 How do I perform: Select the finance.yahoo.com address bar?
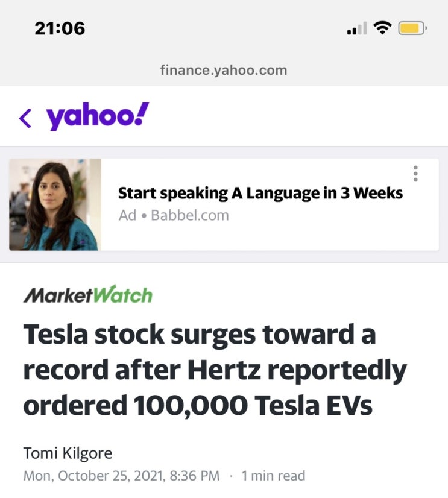(x=224, y=70)
